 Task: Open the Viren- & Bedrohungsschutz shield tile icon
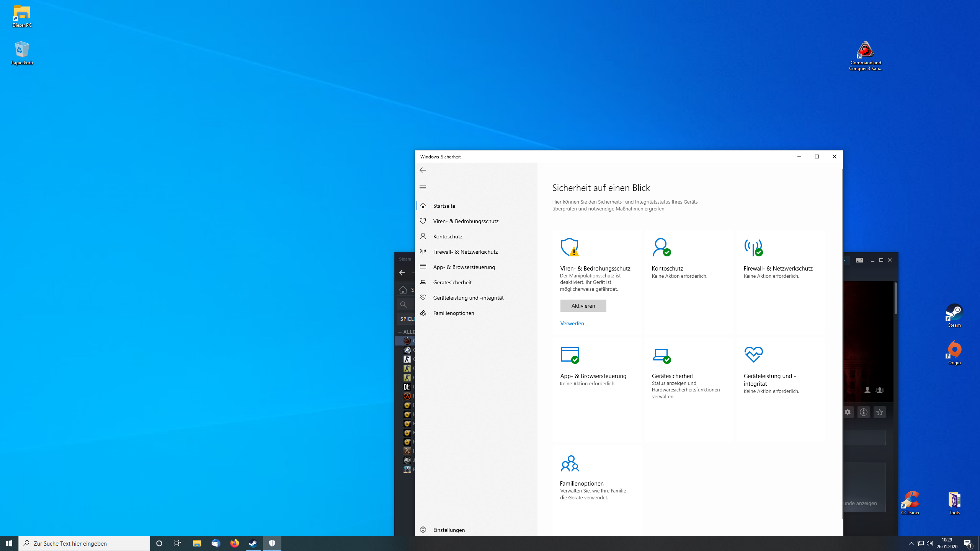tap(569, 247)
